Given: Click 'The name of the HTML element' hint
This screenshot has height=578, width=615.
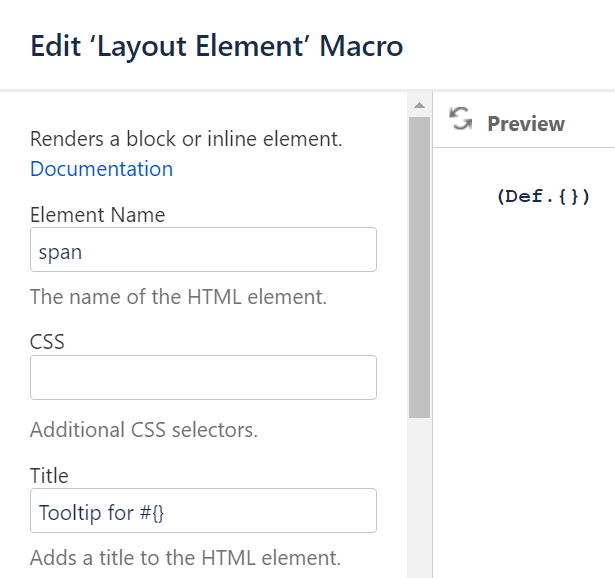Looking at the screenshot, I should click(x=178, y=297).
